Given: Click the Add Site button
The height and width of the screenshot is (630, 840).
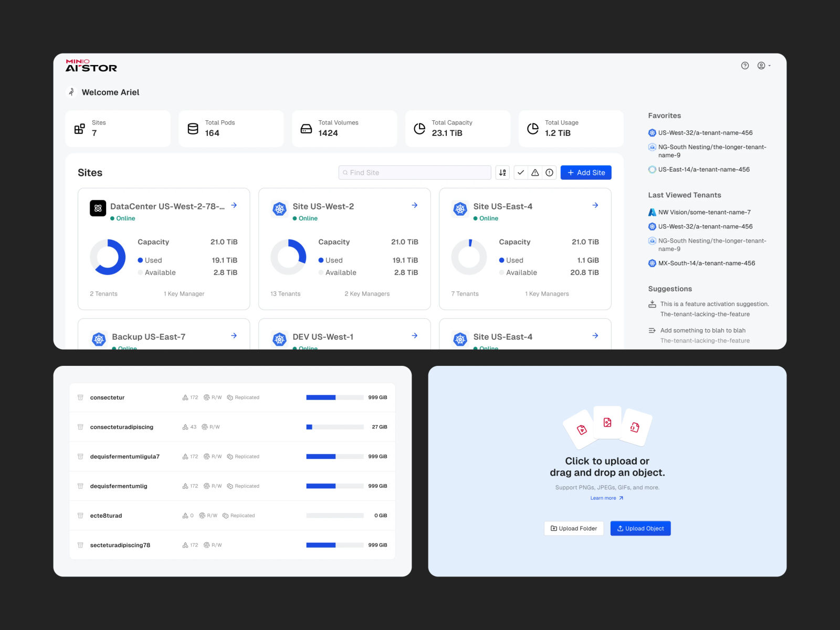Looking at the screenshot, I should 586,173.
